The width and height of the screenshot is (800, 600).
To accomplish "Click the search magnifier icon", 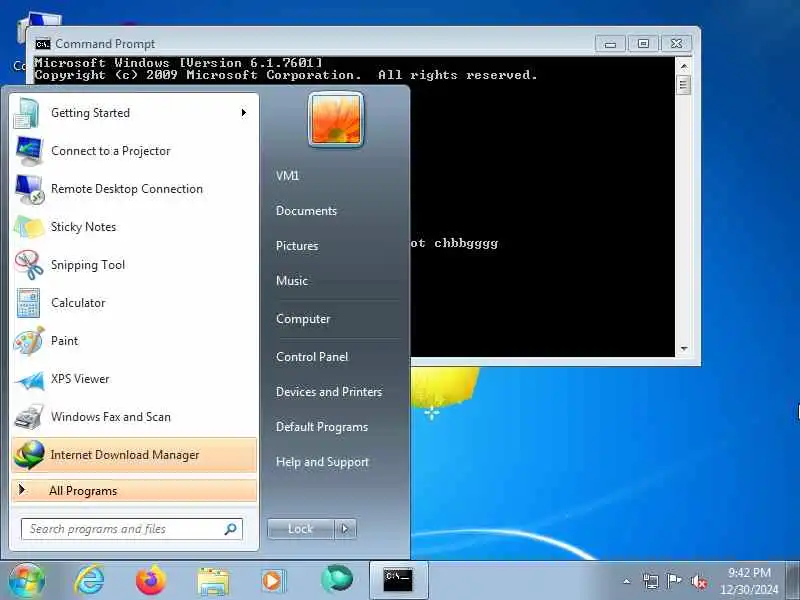I will (x=231, y=529).
